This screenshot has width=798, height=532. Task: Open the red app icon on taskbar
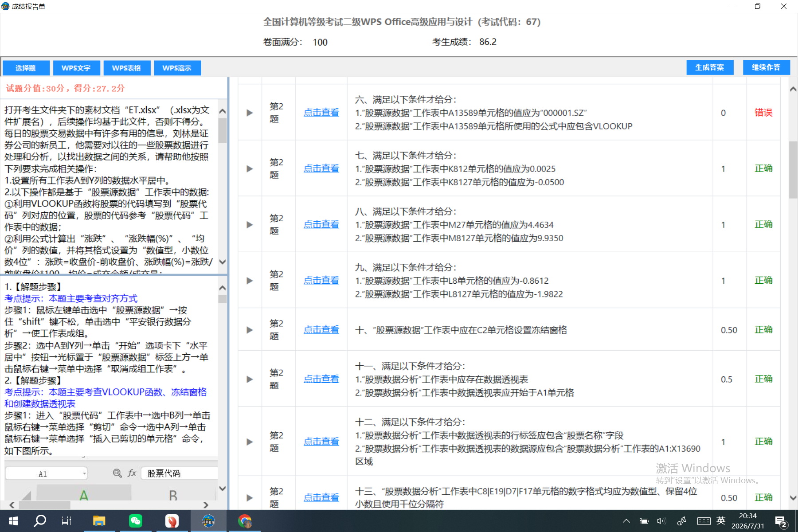[172, 521]
